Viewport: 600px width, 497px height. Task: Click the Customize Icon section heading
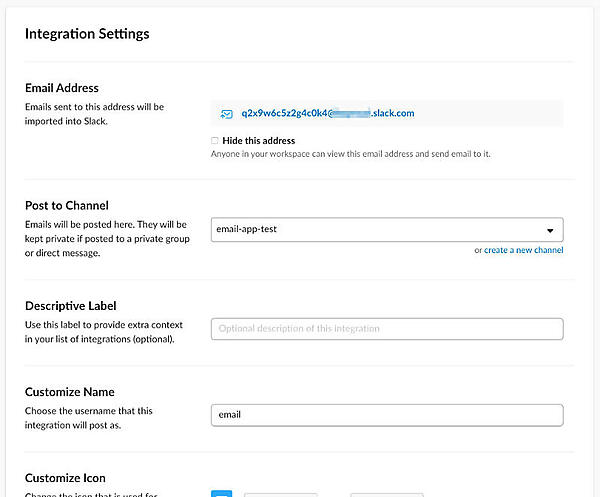coord(65,478)
